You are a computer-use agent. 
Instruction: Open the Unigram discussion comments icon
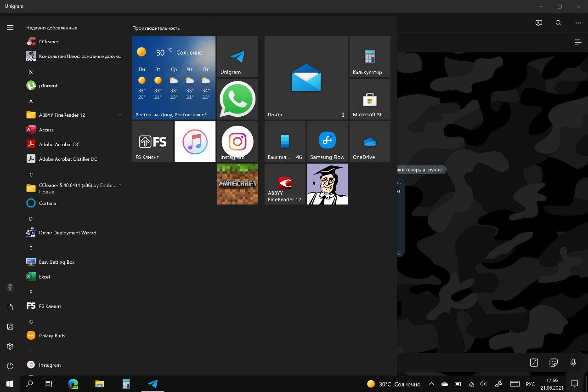(x=539, y=23)
